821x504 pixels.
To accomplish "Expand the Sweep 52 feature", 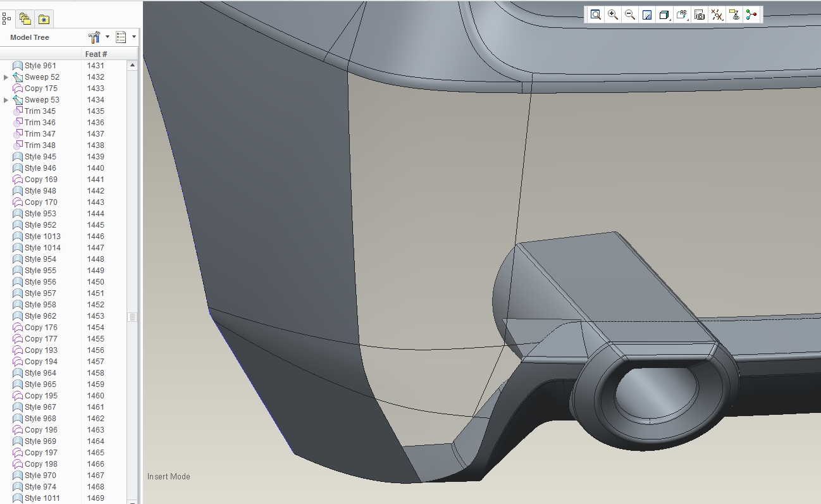I will tap(6, 77).
